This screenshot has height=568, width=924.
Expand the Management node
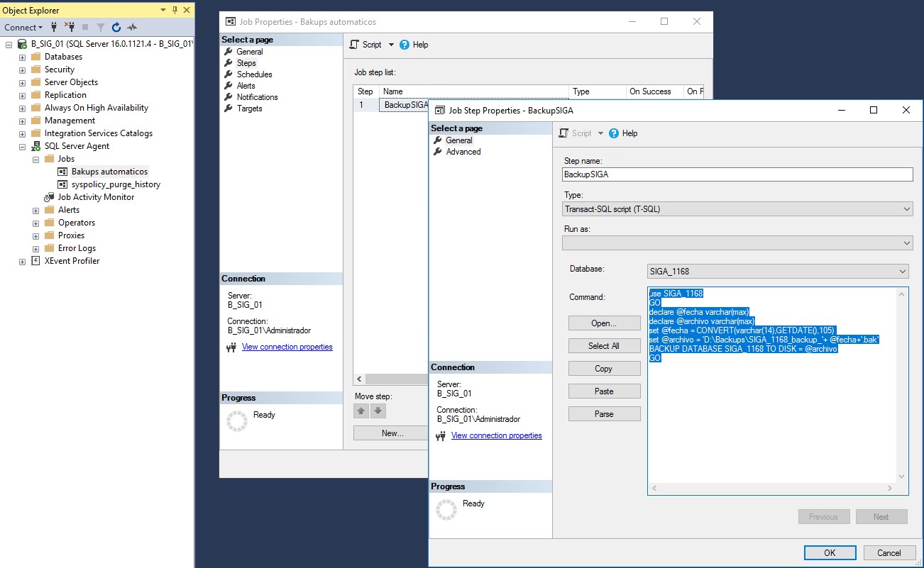click(x=22, y=121)
